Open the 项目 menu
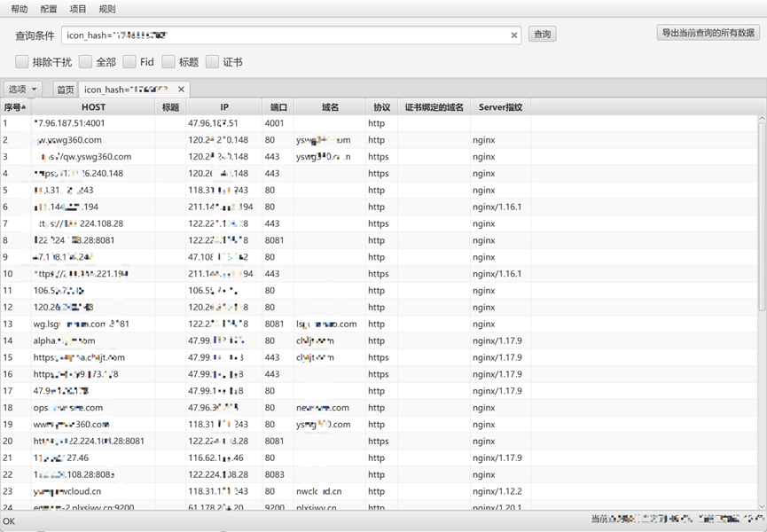Screen dimensions: 767x532 (78, 9)
